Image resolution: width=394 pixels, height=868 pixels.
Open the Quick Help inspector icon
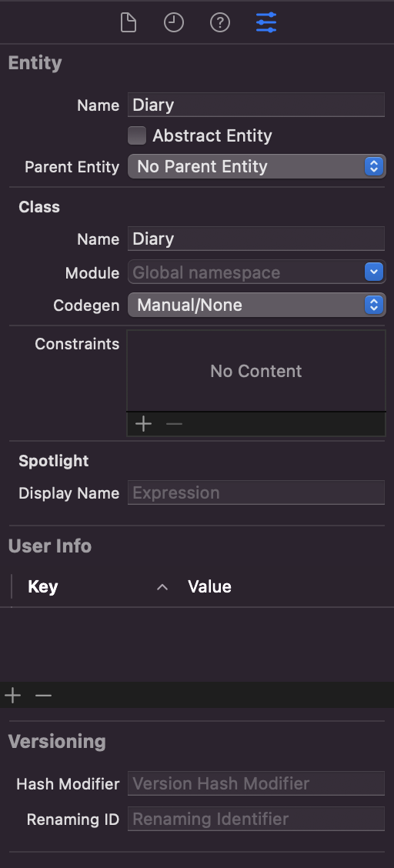tap(219, 22)
